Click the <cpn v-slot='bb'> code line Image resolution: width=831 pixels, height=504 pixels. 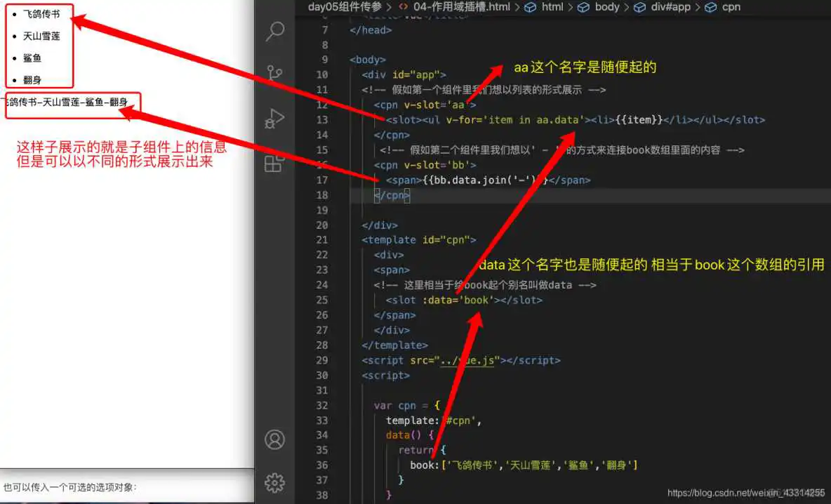click(x=425, y=166)
